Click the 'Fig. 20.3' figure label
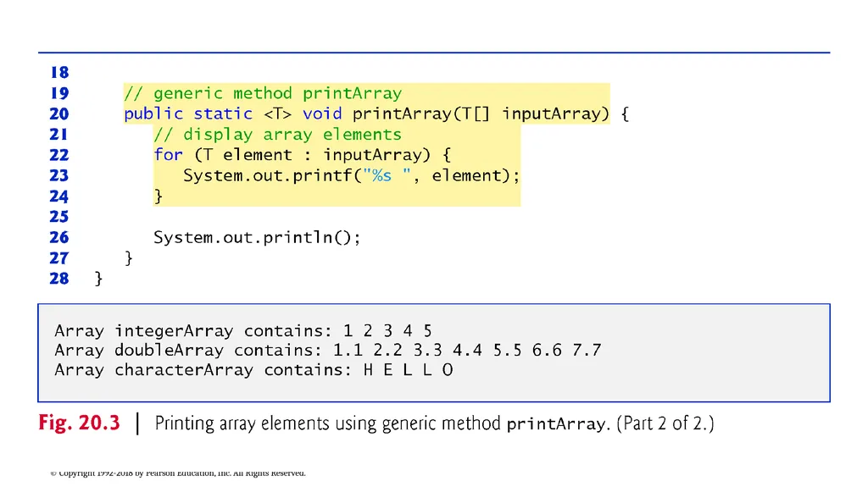Viewport: 868px width, 487px height. 79,423
